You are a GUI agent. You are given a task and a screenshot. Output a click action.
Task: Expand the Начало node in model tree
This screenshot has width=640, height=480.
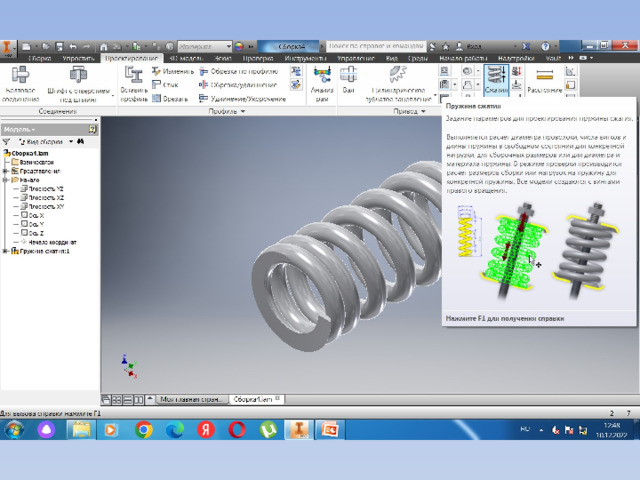click(5, 179)
